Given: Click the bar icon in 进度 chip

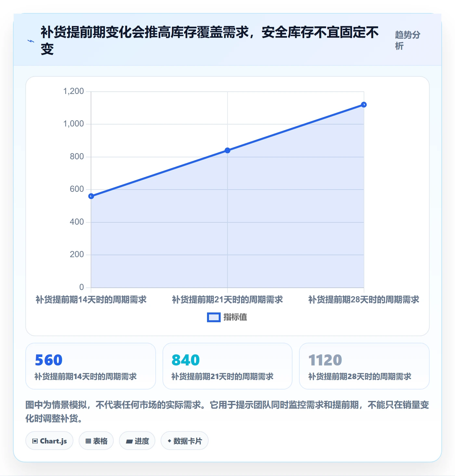Looking at the screenshot, I should click(x=129, y=441).
